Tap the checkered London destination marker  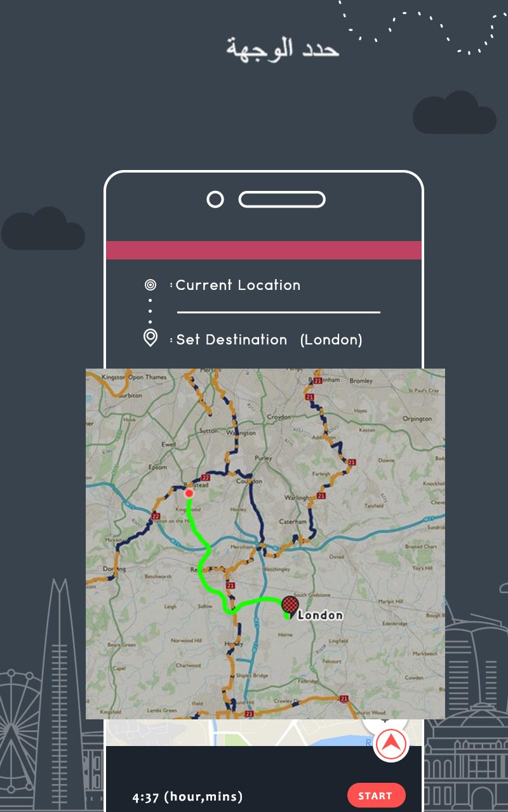pos(290,606)
